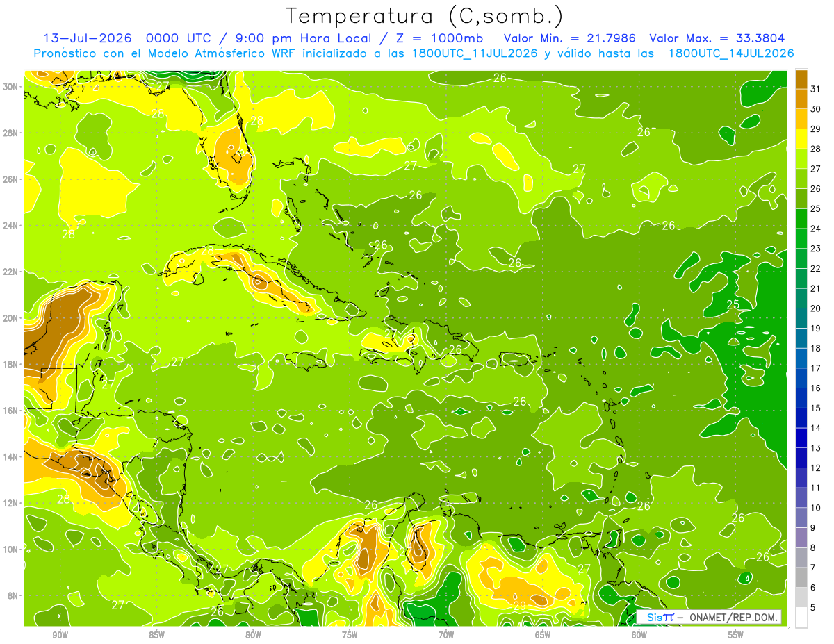Click the '22N' latitude axis label
This screenshot has height=644, width=834.
pos(10,272)
